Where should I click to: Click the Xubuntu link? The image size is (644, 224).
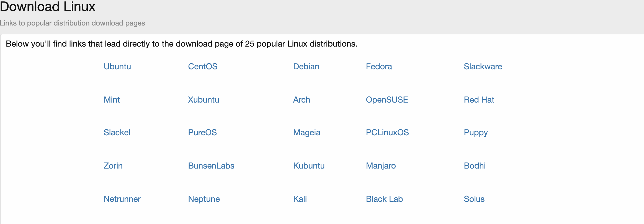click(x=203, y=100)
